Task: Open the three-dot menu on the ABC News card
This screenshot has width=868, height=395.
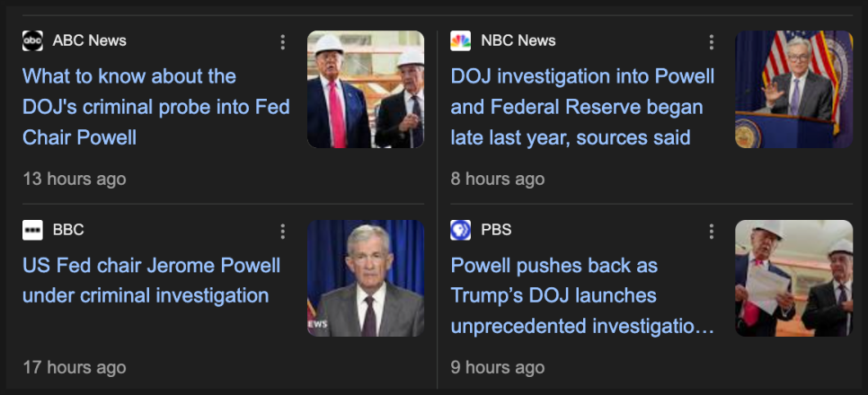Action: [283, 42]
